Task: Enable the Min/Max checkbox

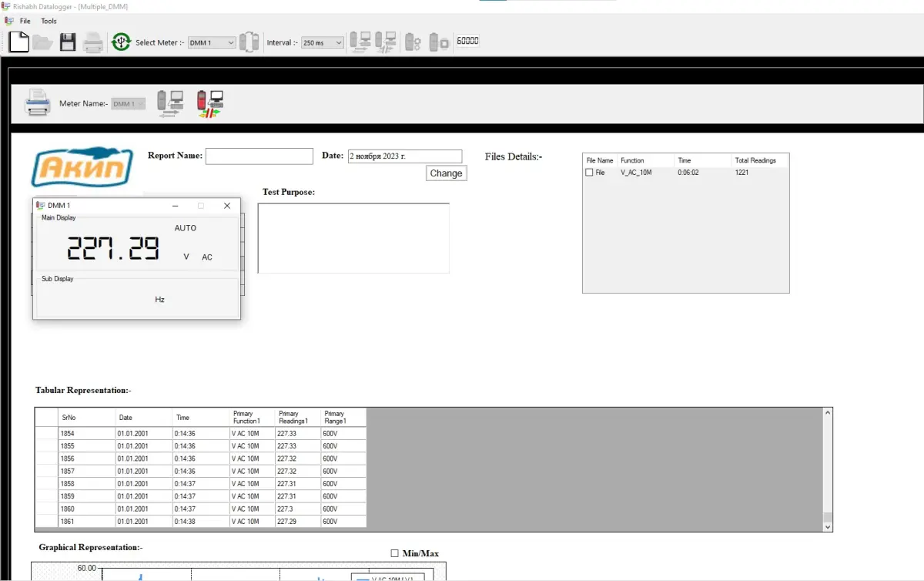Action: (x=395, y=553)
